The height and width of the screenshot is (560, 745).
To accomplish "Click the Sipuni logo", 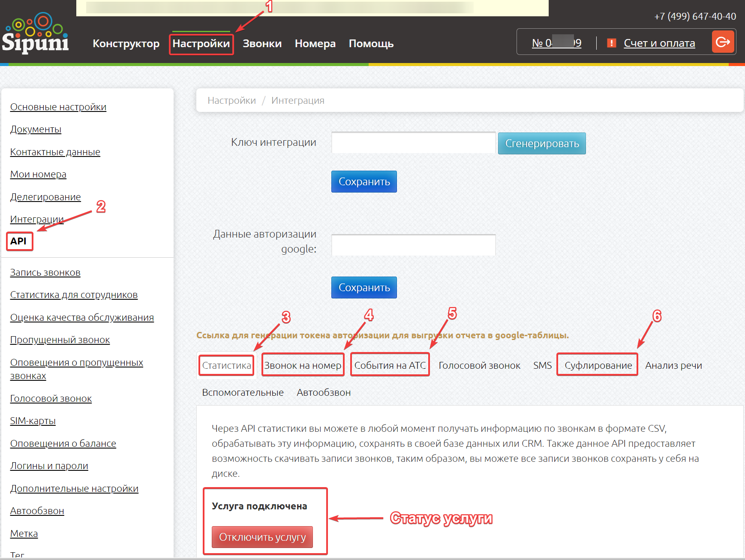I will tap(36, 33).
